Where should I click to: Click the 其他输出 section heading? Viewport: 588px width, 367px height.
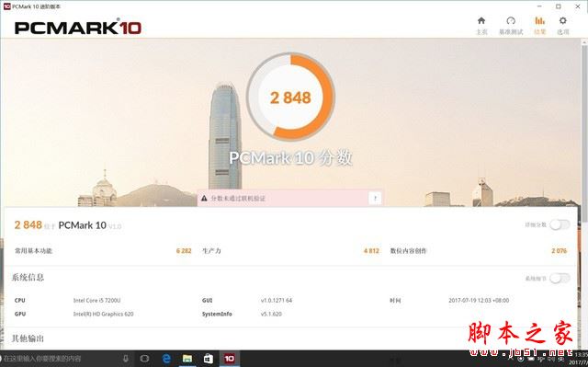pos(28,338)
